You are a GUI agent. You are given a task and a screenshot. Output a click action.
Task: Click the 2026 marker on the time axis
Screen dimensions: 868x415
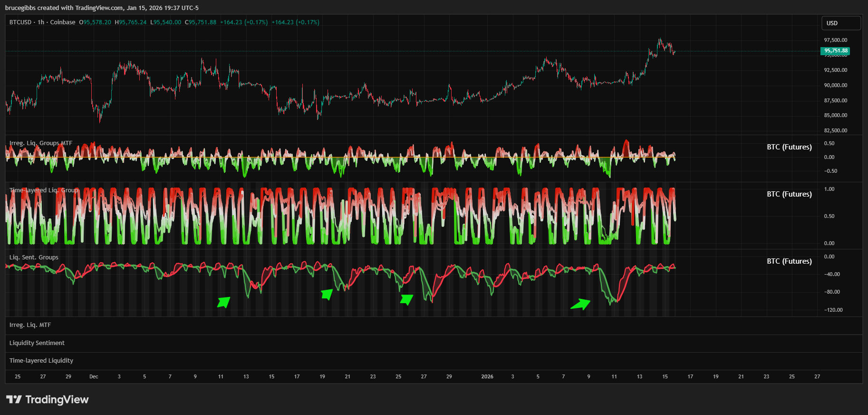(487, 376)
